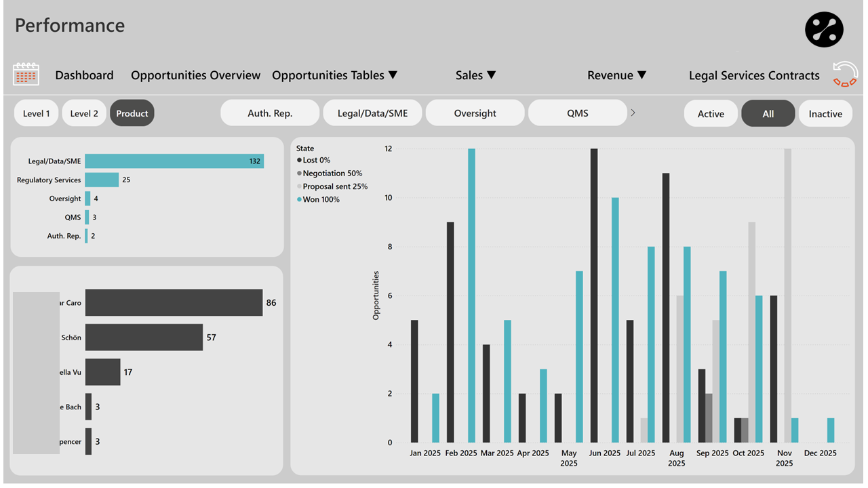Click the orange reset filters arrow icon
Image resolution: width=868 pixels, height=488 pixels.
pos(845,74)
